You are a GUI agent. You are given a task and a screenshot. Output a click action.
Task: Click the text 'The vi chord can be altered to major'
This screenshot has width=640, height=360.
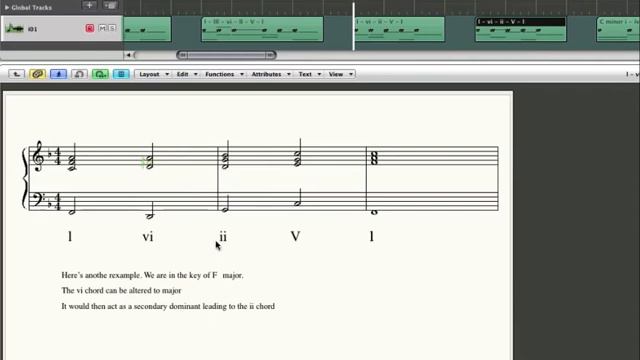point(121,291)
